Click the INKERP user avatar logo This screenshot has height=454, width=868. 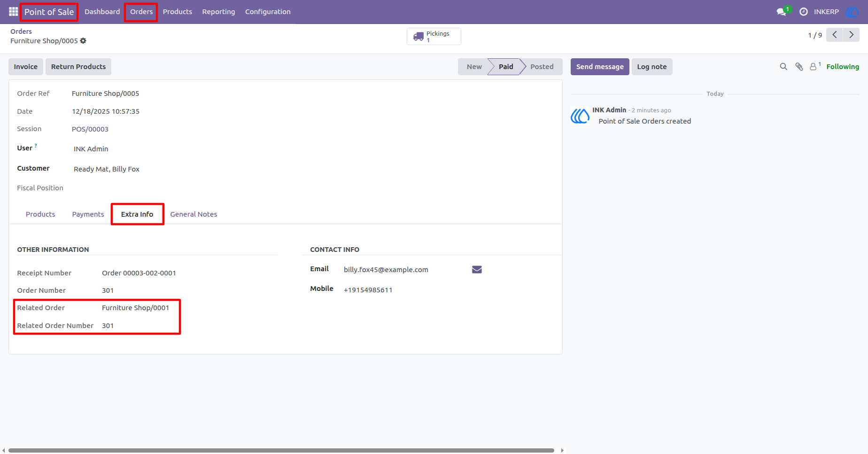point(852,12)
